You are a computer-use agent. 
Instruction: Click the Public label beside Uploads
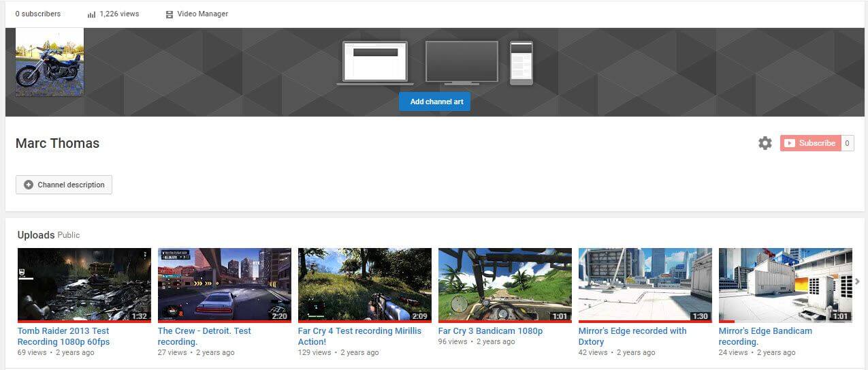click(x=69, y=235)
